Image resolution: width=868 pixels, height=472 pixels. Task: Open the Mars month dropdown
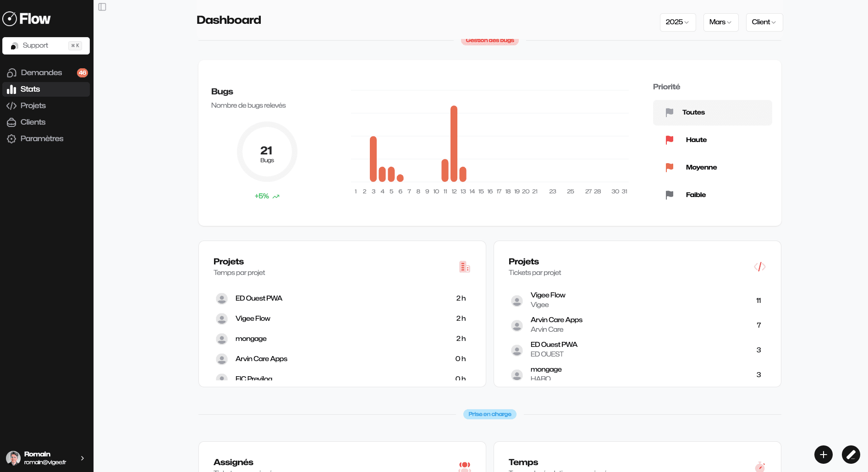coord(720,22)
